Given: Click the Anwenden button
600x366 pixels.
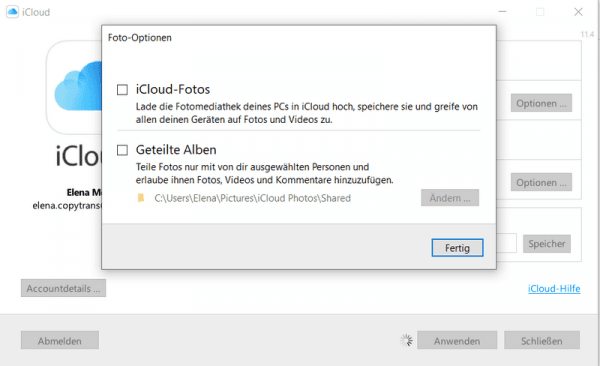Looking at the screenshot, I should point(457,340).
